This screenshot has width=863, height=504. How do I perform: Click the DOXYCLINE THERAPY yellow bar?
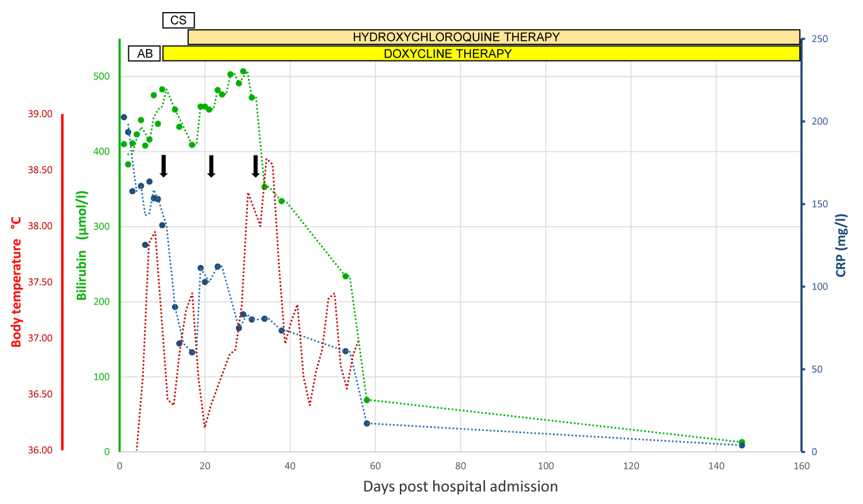pos(482,54)
